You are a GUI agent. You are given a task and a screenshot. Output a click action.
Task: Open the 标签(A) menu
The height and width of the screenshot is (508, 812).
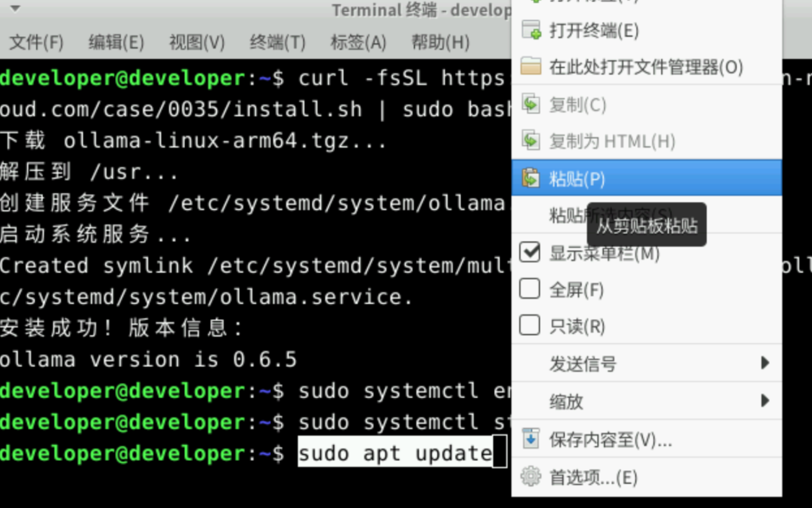358,42
